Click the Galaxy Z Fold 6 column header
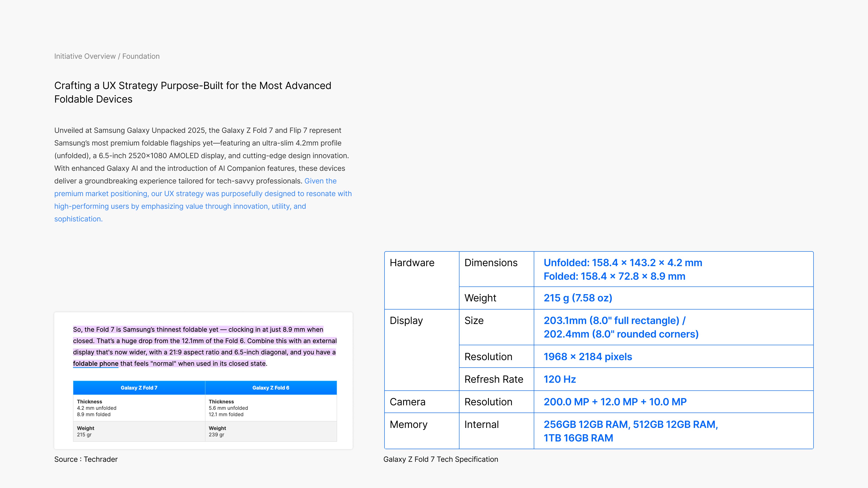This screenshot has height=488, width=868. [271, 388]
